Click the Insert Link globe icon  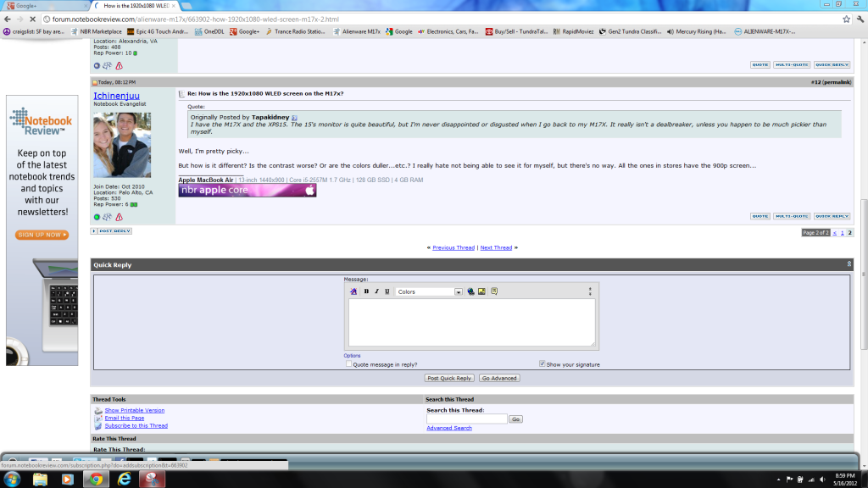point(470,291)
